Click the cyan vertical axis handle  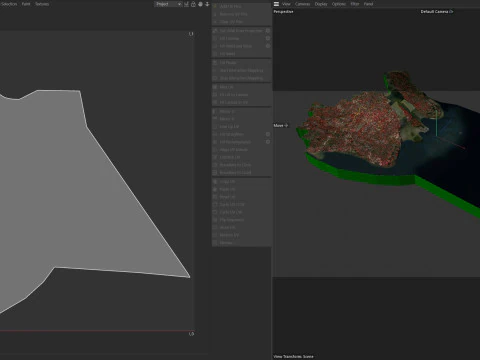[x=436, y=123]
